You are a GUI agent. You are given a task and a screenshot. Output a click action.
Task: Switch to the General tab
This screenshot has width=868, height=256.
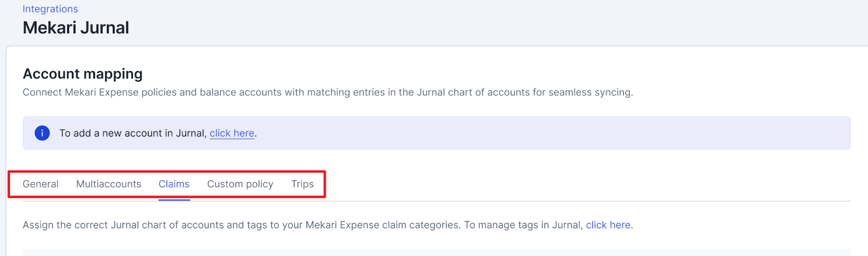(x=41, y=184)
